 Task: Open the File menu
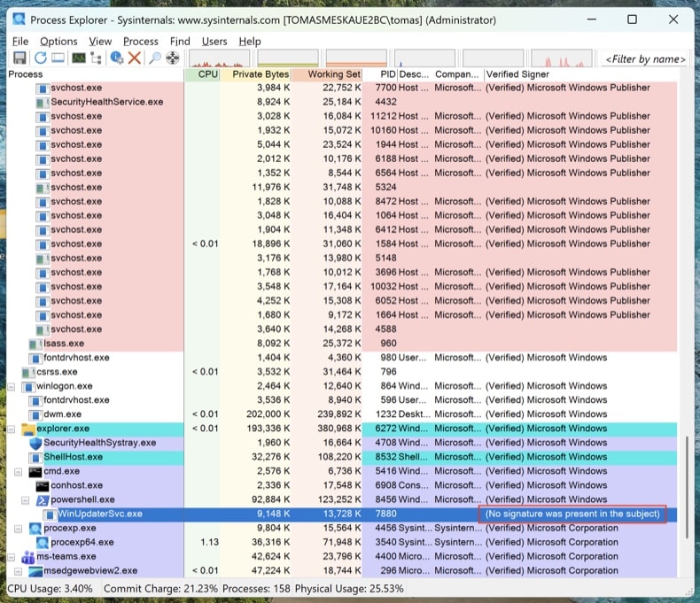pos(20,42)
